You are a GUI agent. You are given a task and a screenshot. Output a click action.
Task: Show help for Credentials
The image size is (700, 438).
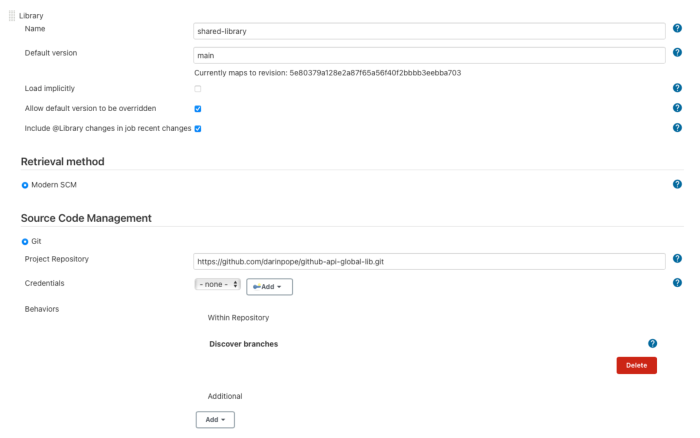(677, 282)
